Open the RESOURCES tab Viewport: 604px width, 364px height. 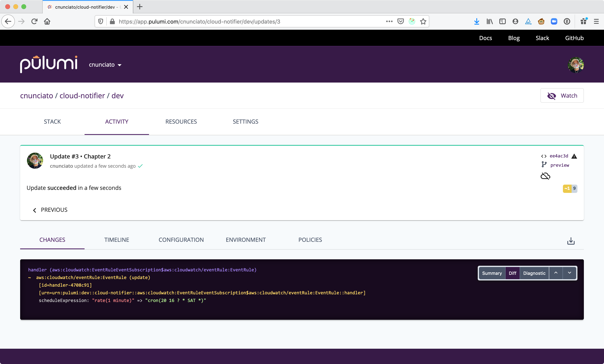[x=181, y=122]
